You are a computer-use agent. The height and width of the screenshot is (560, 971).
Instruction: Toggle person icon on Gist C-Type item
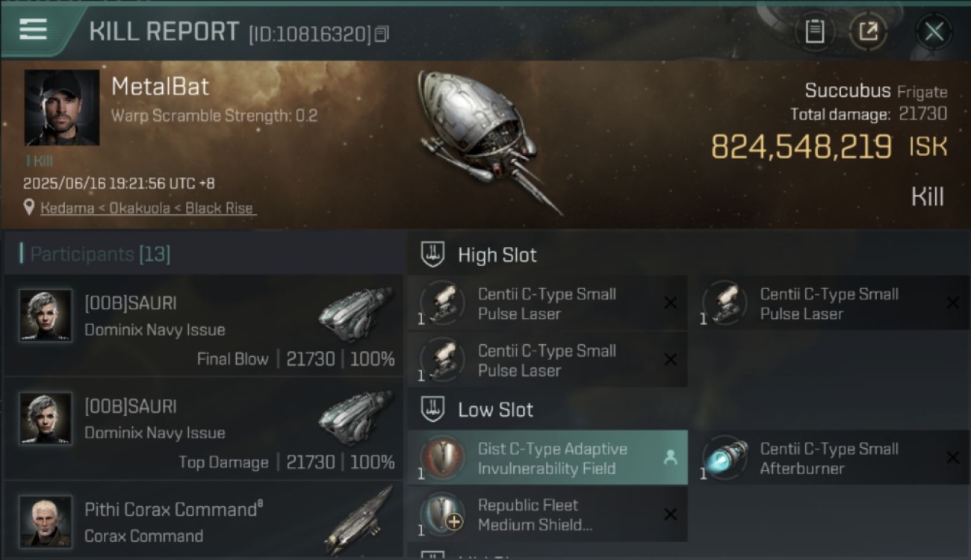click(x=670, y=458)
